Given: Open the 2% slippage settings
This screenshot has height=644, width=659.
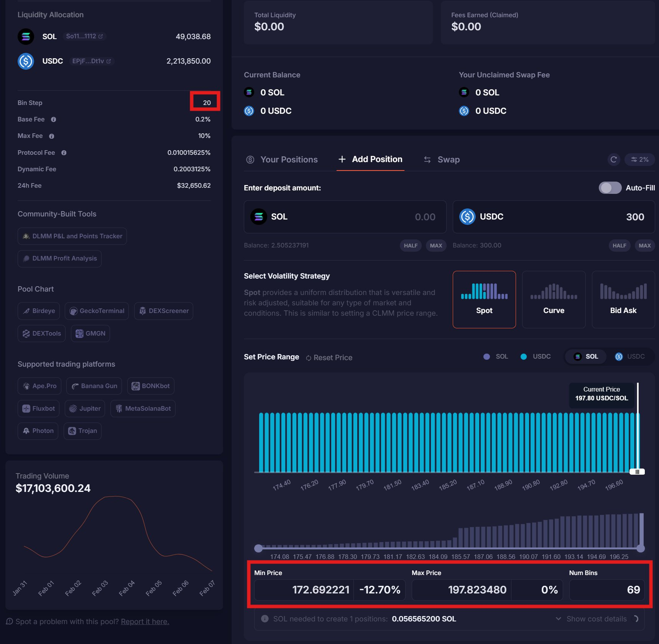Looking at the screenshot, I should [639, 159].
